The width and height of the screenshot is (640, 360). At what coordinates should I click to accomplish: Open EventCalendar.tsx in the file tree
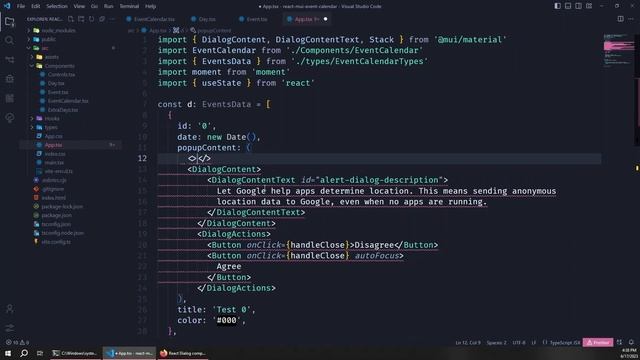68,101
